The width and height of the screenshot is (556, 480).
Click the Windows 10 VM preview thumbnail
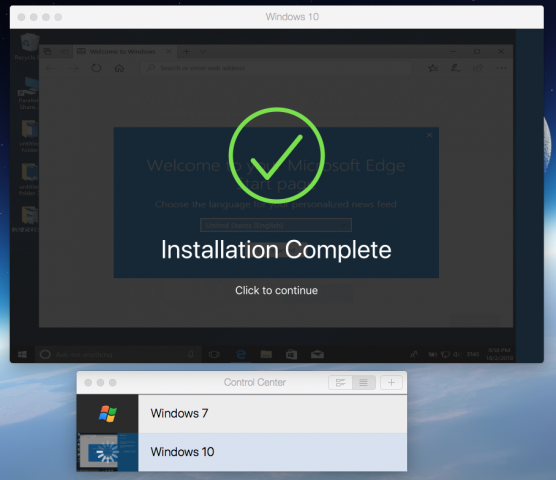[x=107, y=452]
